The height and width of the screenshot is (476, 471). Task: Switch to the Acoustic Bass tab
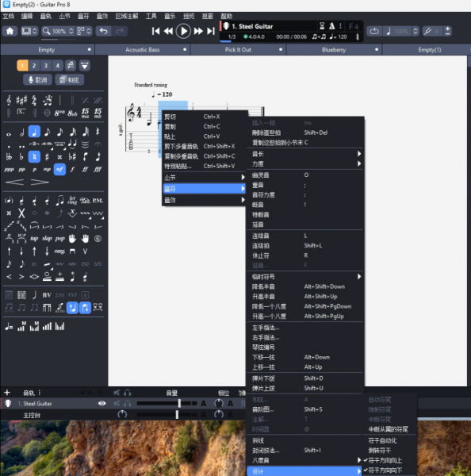click(x=143, y=50)
